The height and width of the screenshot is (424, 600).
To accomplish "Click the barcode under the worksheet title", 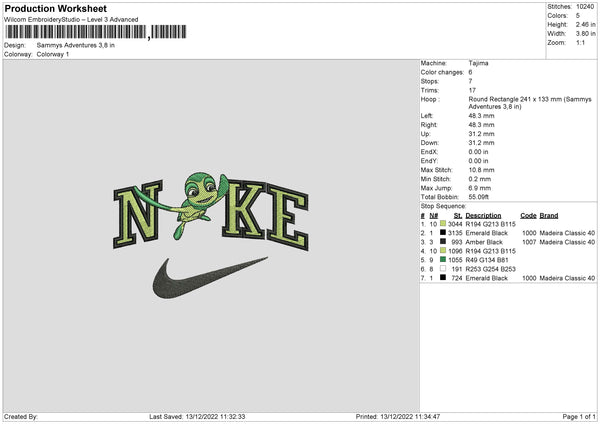I will [x=96, y=32].
